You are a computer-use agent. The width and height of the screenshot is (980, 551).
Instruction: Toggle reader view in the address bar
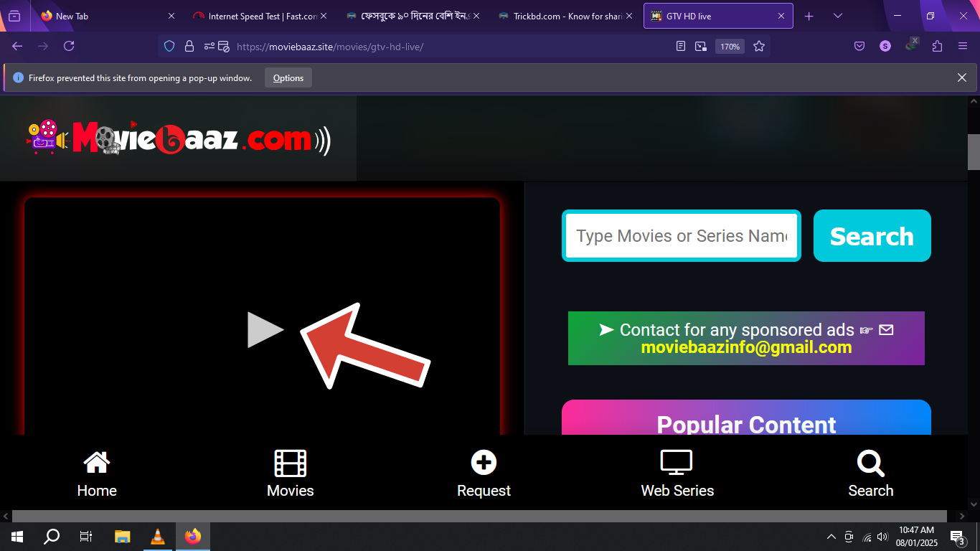click(x=681, y=47)
